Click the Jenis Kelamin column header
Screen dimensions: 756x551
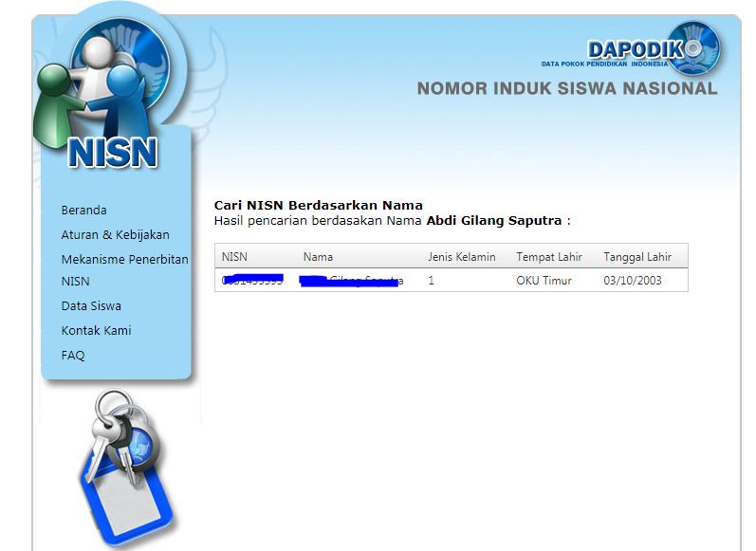coord(462,257)
